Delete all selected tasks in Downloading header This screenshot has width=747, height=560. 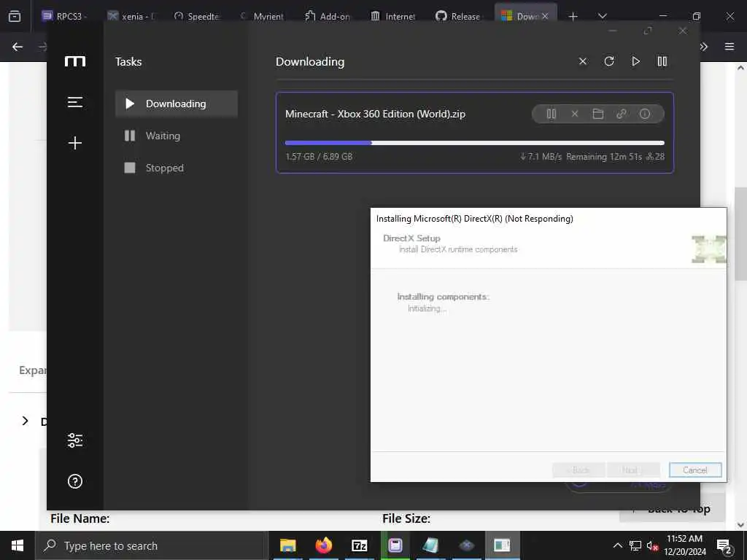pyautogui.click(x=583, y=61)
